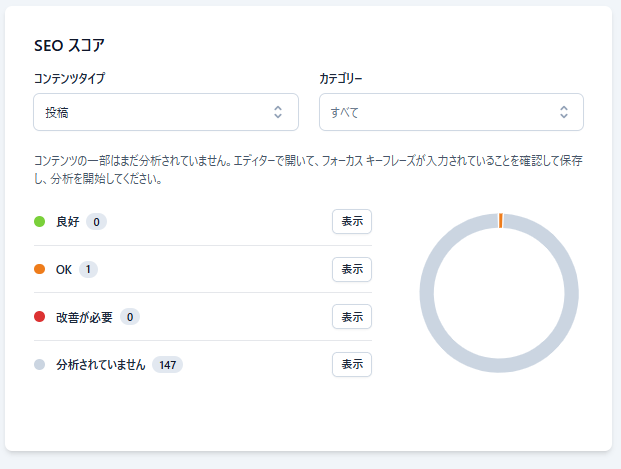Screen dimensions: 621x469
Task: Show posts with OK score
Action: tap(351, 269)
